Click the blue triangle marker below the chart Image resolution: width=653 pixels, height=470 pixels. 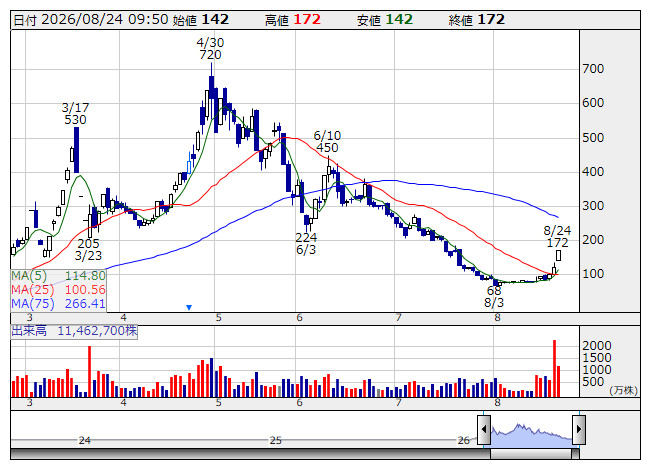tap(189, 308)
